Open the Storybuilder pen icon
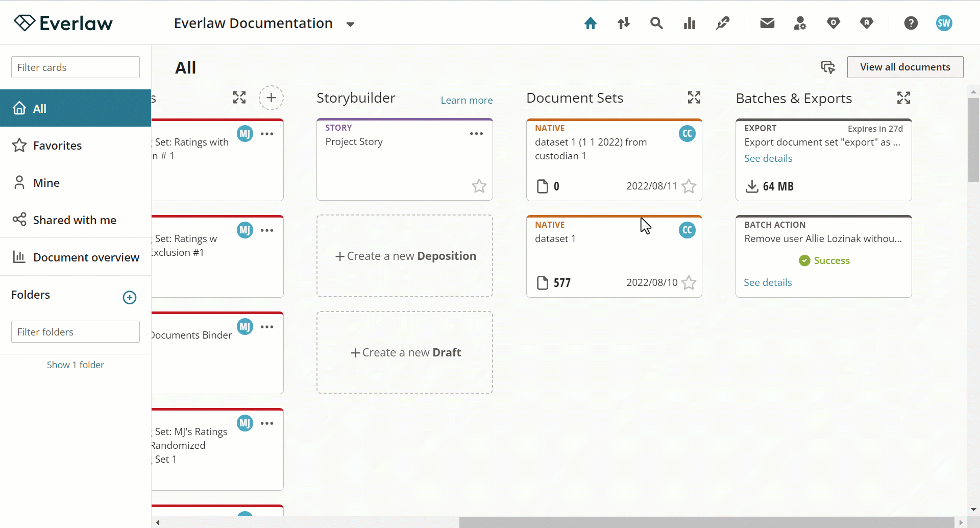980x528 pixels. click(723, 23)
